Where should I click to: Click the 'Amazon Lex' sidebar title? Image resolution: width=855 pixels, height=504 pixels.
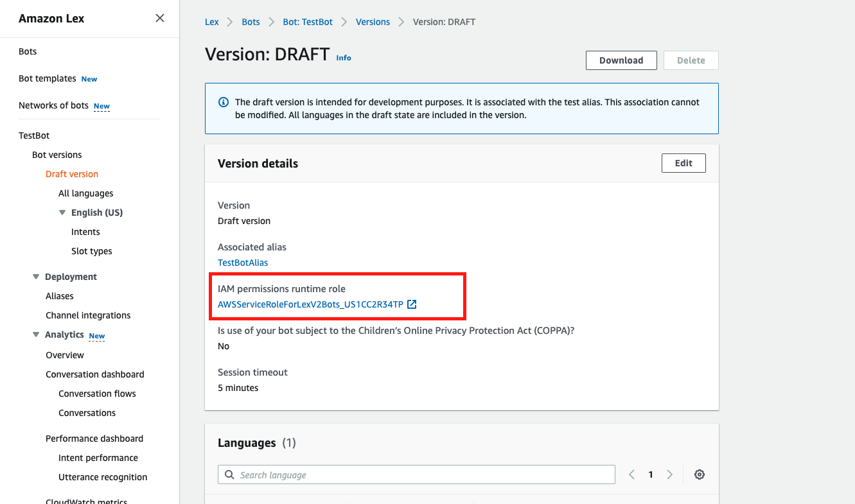pos(51,19)
